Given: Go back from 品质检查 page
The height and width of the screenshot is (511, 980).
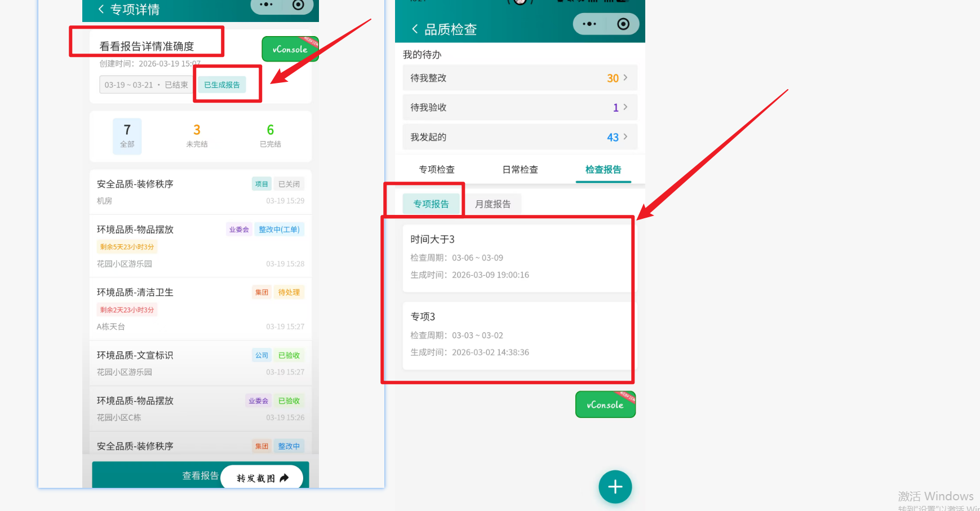Looking at the screenshot, I should coord(415,29).
